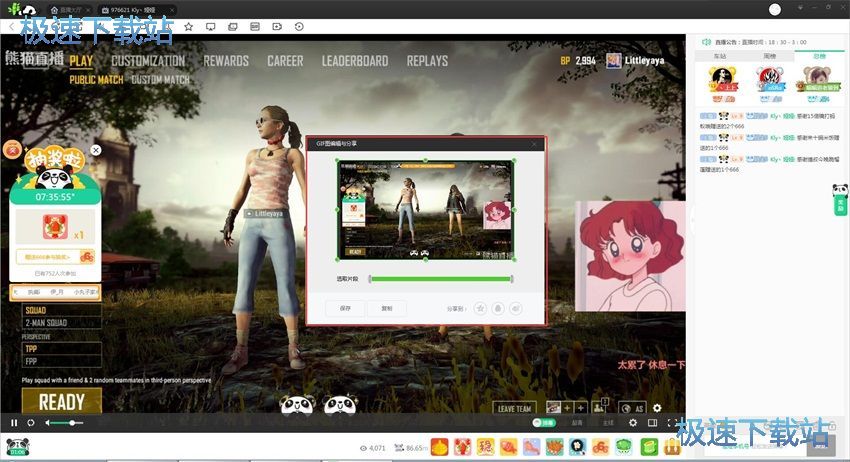Pause the live stream playback

(x=14, y=422)
